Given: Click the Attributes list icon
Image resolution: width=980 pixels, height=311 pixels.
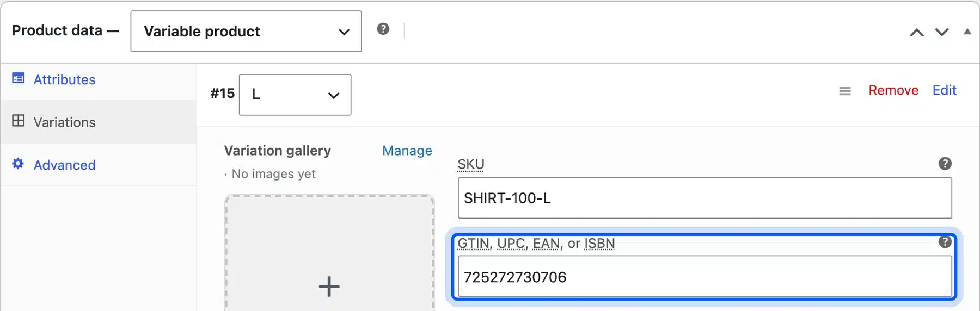Looking at the screenshot, I should [19, 78].
